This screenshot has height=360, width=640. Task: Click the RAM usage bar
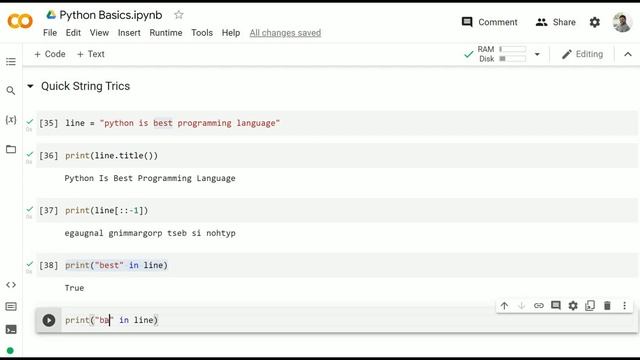[513, 49]
